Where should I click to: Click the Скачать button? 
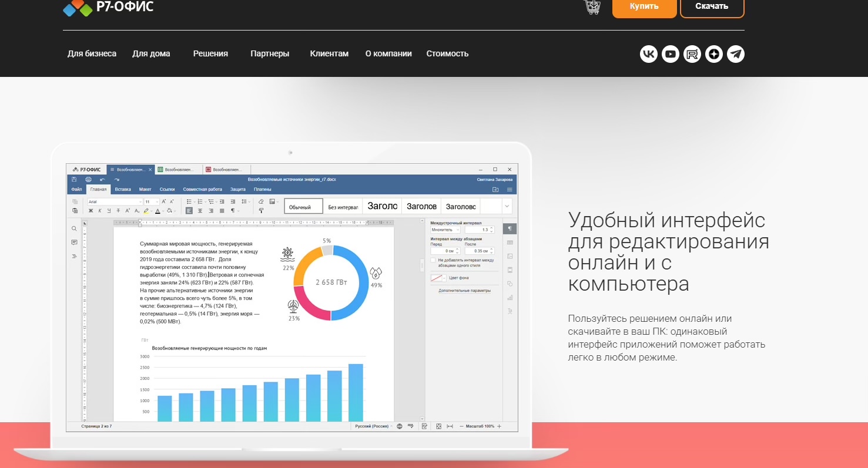(x=712, y=6)
